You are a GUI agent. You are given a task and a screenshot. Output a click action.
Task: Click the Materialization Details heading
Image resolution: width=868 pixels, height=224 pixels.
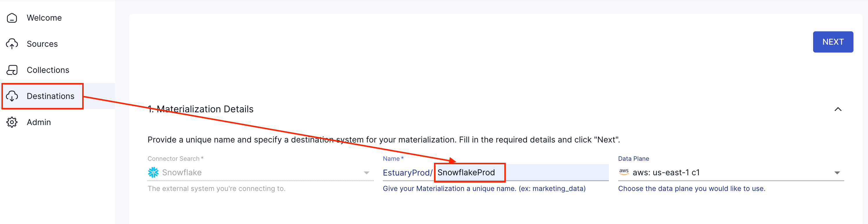[201, 109]
